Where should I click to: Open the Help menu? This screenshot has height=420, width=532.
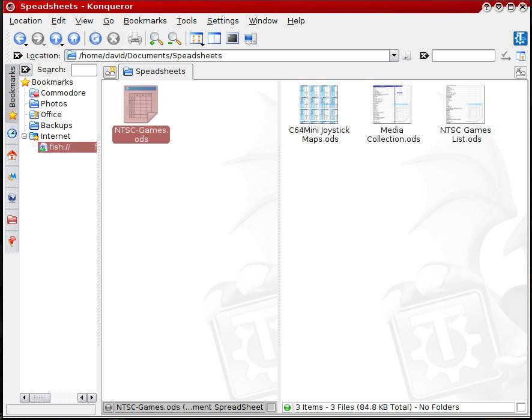[296, 20]
